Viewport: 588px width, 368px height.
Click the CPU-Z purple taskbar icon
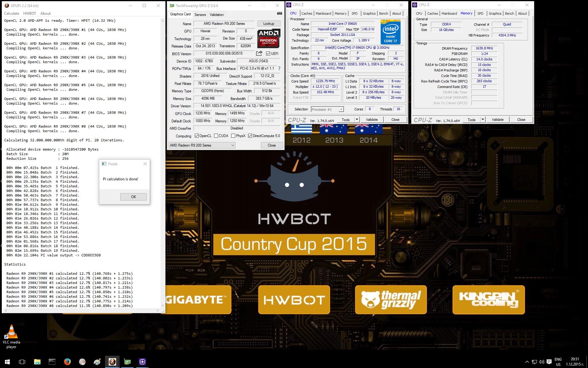(x=142, y=362)
